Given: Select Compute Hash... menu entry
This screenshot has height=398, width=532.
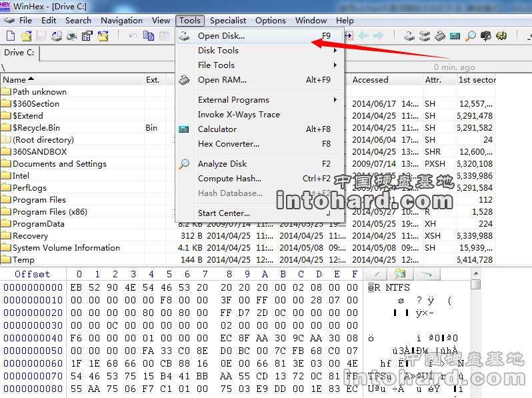Looking at the screenshot, I should (x=260, y=178).
